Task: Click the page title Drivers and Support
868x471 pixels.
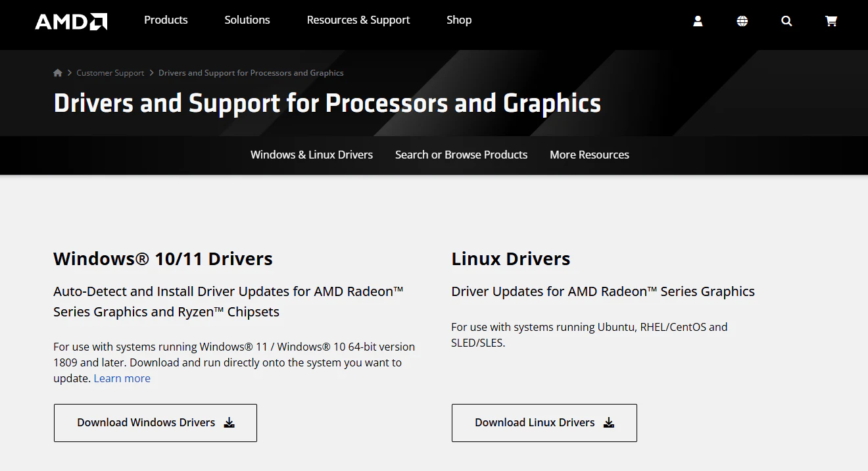Action: (x=327, y=103)
